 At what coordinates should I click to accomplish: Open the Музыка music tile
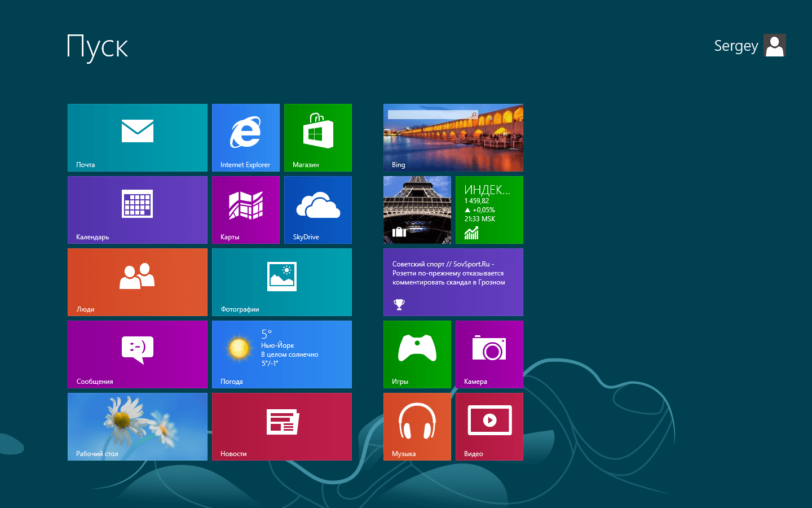pos(417,427)
